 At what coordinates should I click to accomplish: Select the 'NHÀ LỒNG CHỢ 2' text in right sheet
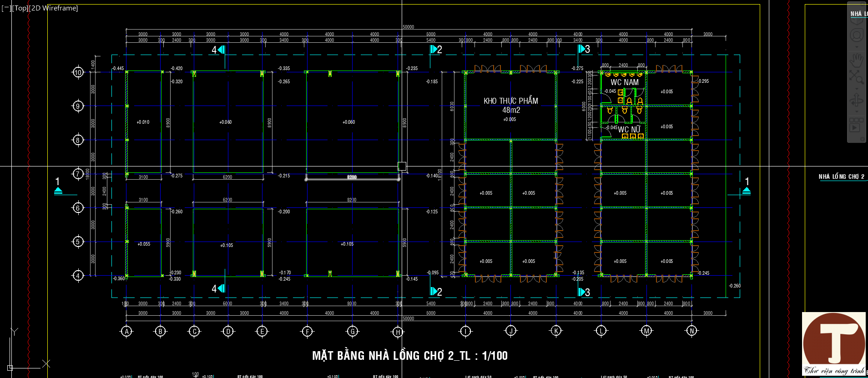pos(841,176)
